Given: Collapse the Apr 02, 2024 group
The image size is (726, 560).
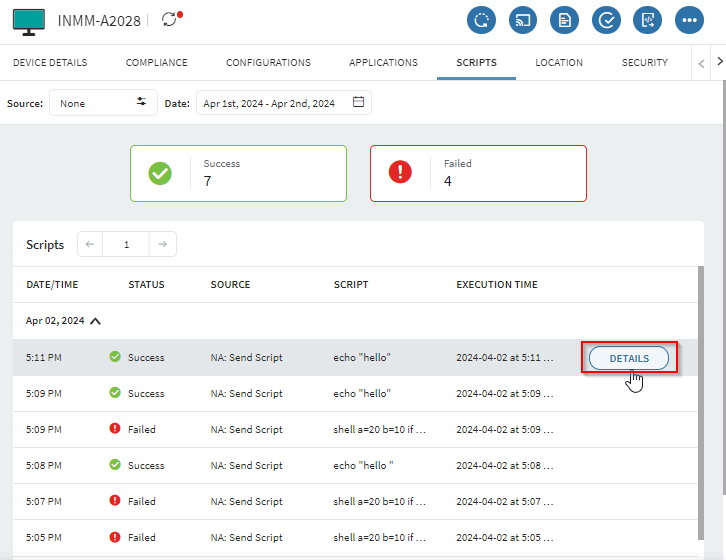Looking at the screenshot, I should tap(96, 321).
